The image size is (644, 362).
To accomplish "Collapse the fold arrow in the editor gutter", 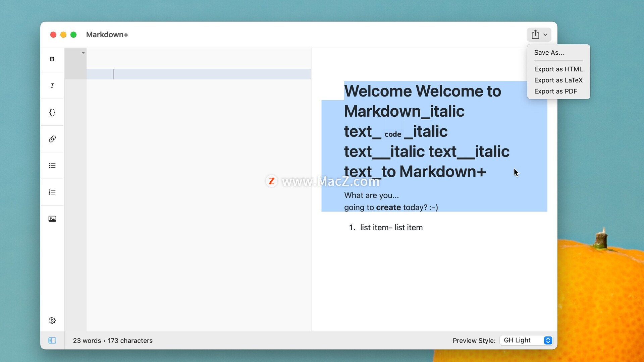I will [83, 53].
